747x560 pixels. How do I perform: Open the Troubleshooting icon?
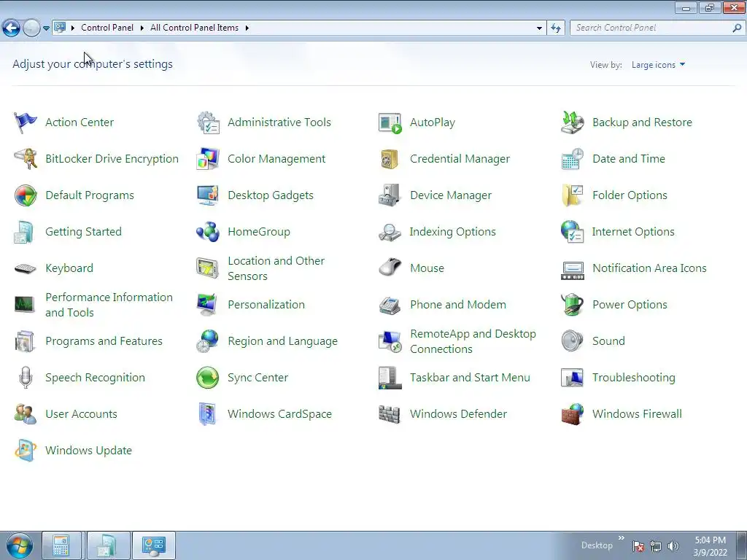tap(572, 378)
